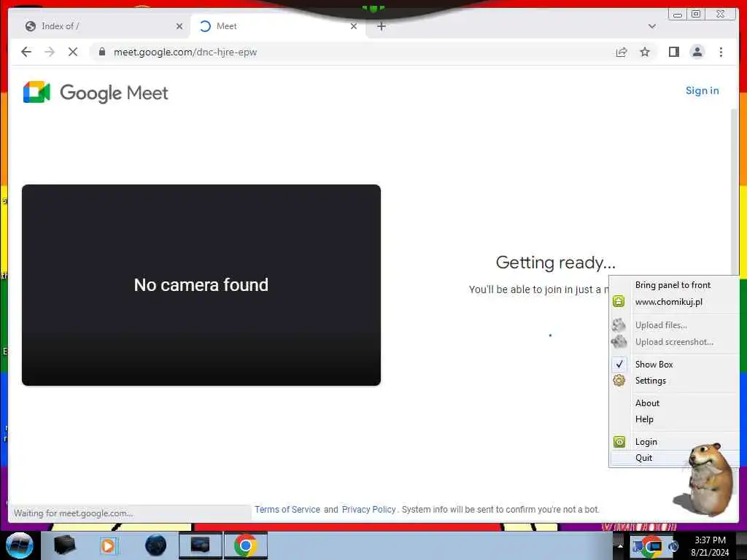Open the Windows Start orb
This screenshot has width=747, height=560.
20,545
